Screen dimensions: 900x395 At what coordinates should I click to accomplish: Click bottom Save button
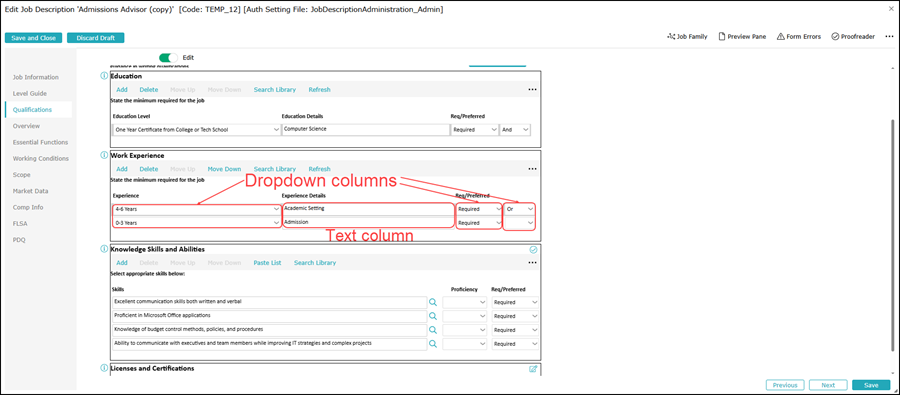click(x=871, y=385)
